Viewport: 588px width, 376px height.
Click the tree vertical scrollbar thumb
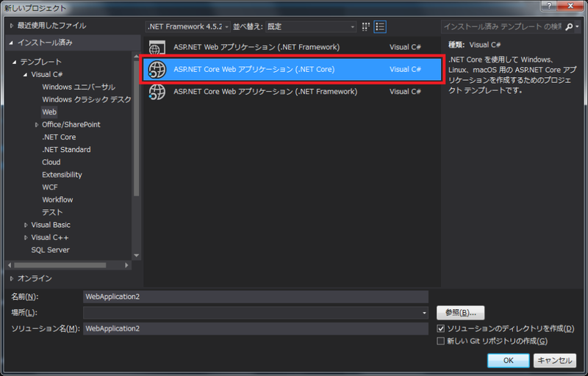coord(136,128)
